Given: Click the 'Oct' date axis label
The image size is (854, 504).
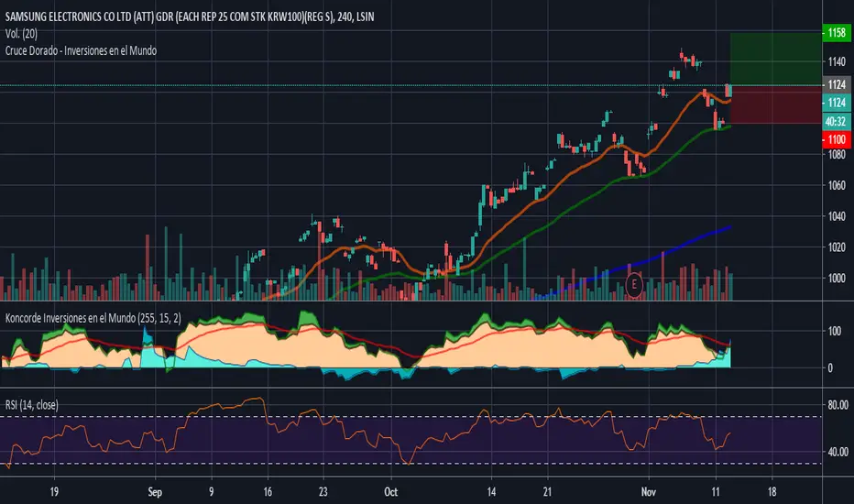Looking at the screenshot, I should 390,492.
